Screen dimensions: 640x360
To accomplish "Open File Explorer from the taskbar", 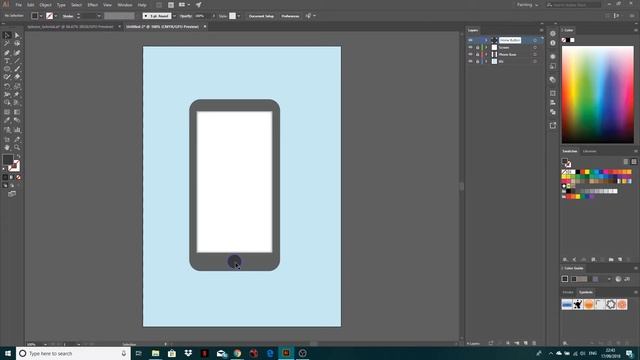I will (155, 353).
